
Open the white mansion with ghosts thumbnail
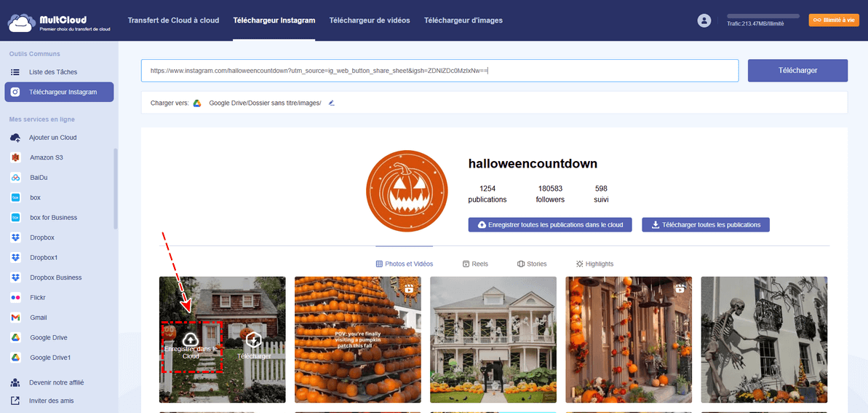pyautogui.click(x=493, y=340)
